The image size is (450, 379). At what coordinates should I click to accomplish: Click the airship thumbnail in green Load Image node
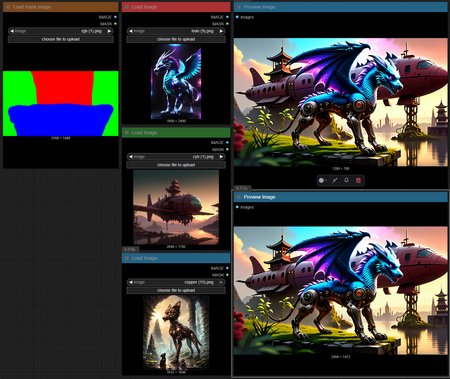pos(176,207)
